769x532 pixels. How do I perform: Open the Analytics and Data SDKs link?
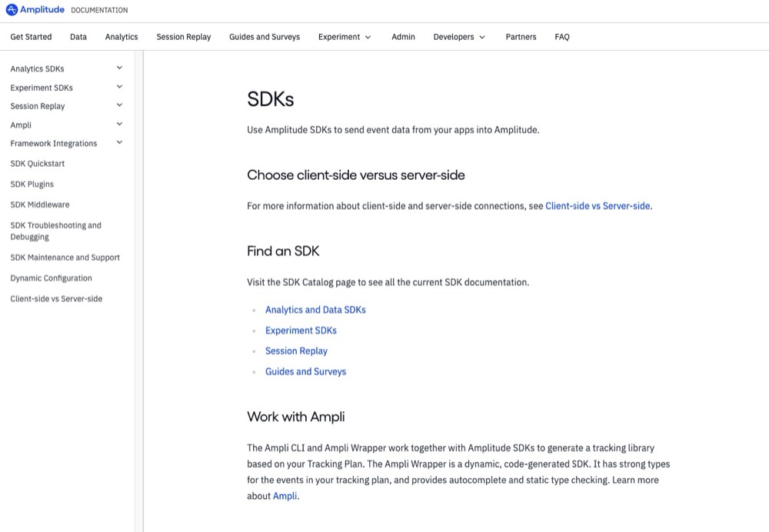[x=315, y=309]
